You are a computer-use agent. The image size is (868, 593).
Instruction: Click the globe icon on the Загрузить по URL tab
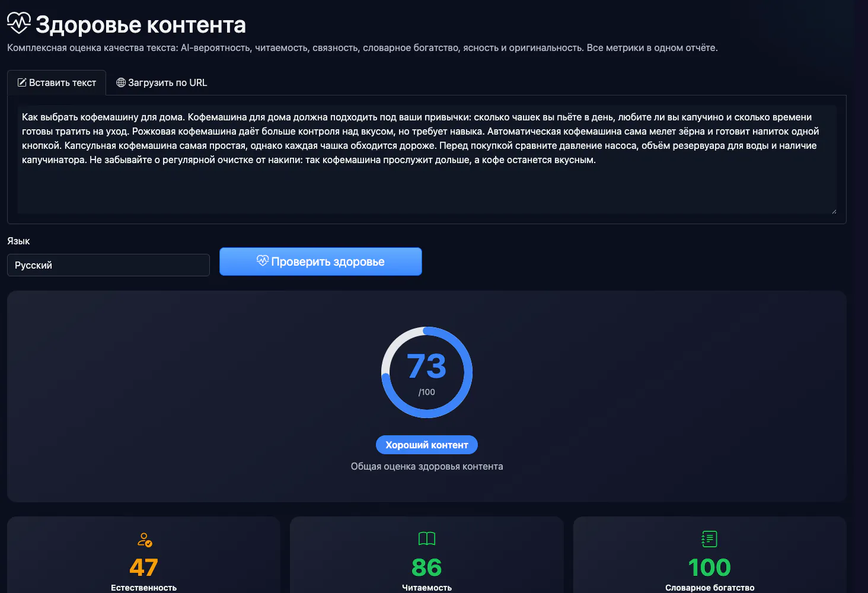(121, 82)
